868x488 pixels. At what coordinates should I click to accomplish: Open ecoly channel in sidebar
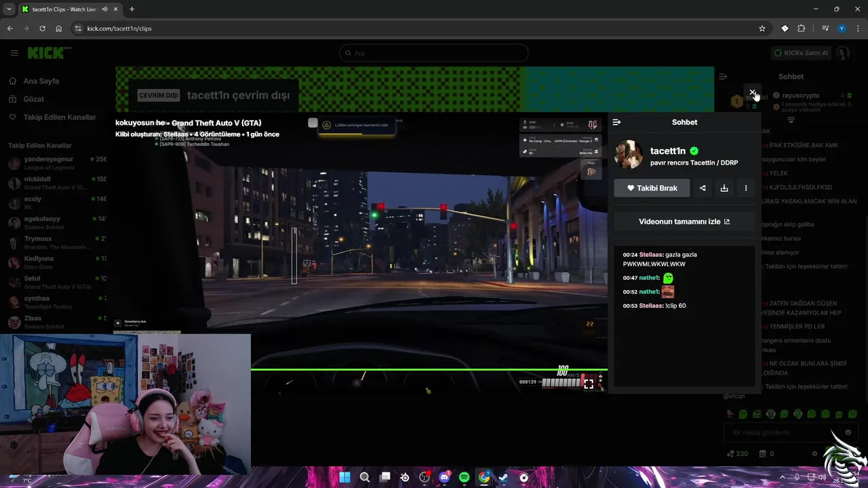tap(56, 203)
